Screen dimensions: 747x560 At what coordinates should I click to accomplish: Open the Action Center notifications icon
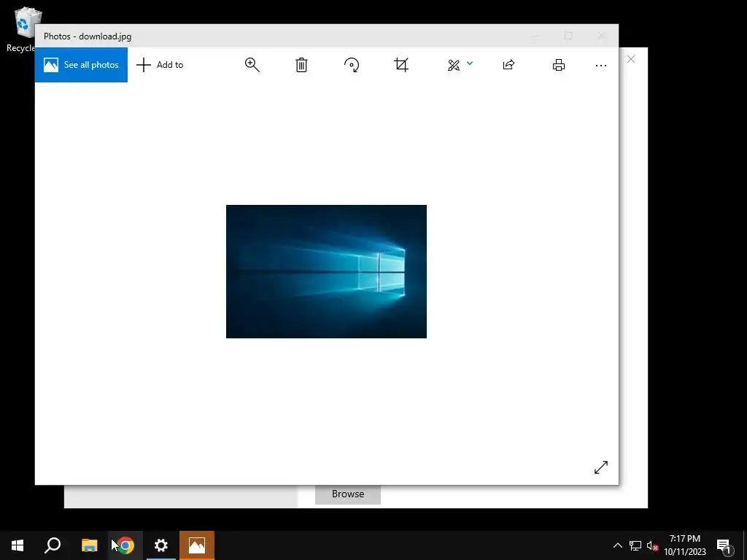point(724,545)
